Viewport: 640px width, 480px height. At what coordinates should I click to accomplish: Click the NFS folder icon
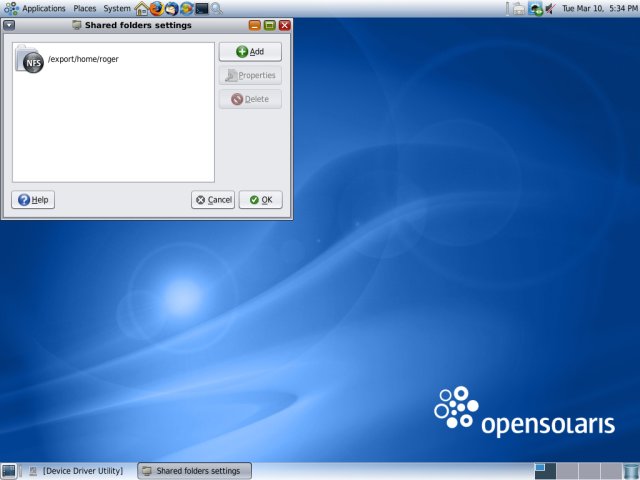tap(30, 60)
